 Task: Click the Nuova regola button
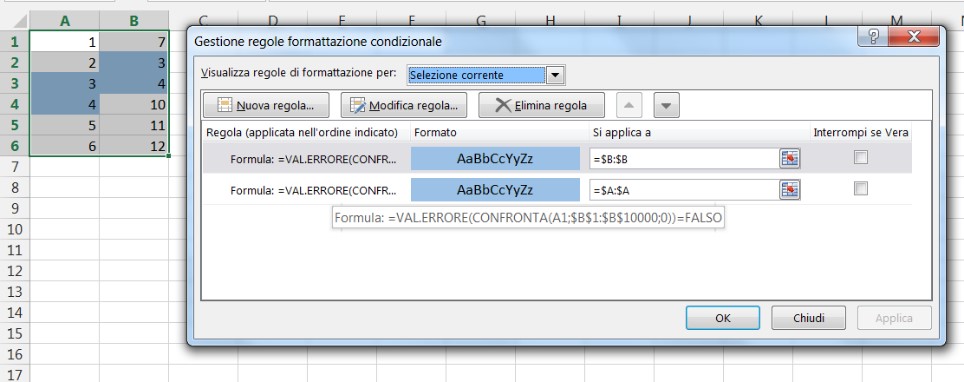(x=266, y=105)
